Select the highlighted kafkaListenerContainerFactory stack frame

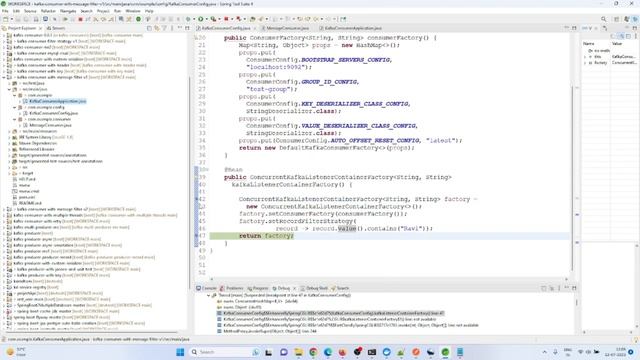pos(331,313)
